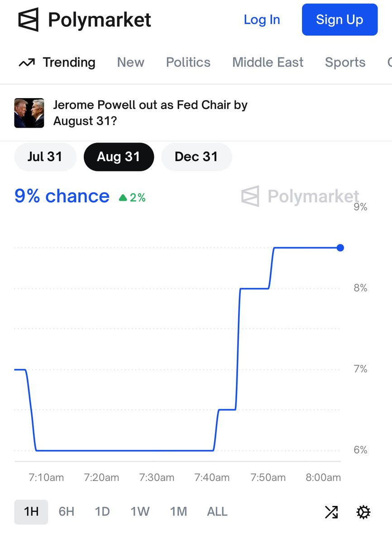Viewport: 392px width, 543px height.
Task: Click the Trending arrow icon
Action: tap(27, 62)
